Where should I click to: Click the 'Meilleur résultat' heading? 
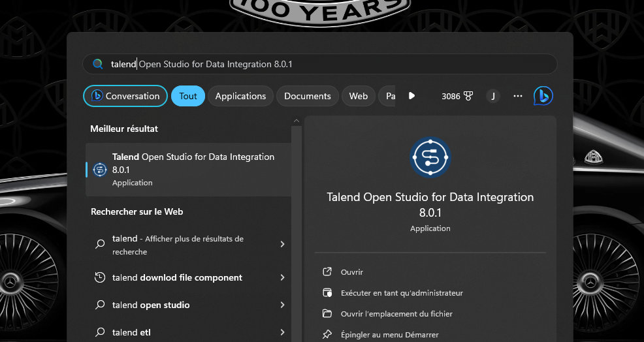click(x=124, y=129)
